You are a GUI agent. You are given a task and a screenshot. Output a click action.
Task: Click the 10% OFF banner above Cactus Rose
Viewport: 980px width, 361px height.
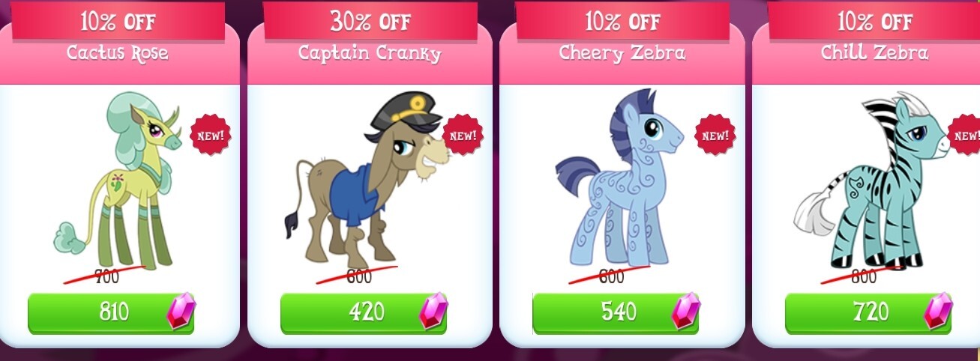pos(118,20)
